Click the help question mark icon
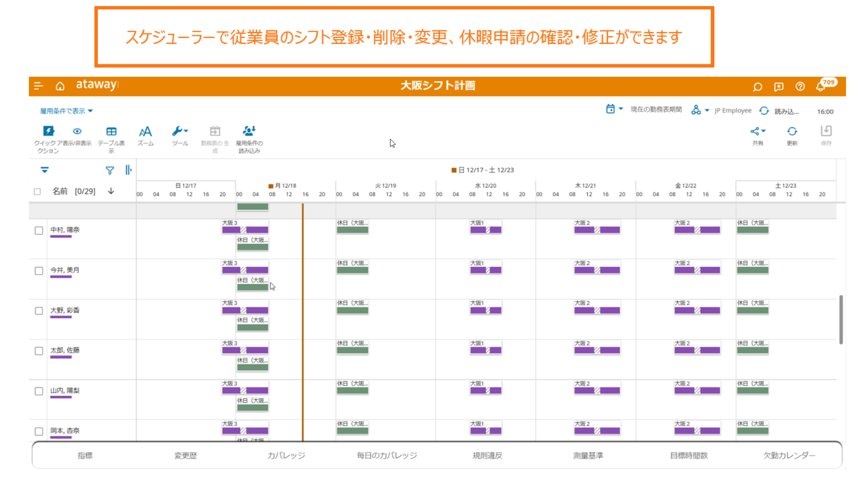The height and width of the screenshot is (478, 868). pyautogui.click(x=800, y=87)
